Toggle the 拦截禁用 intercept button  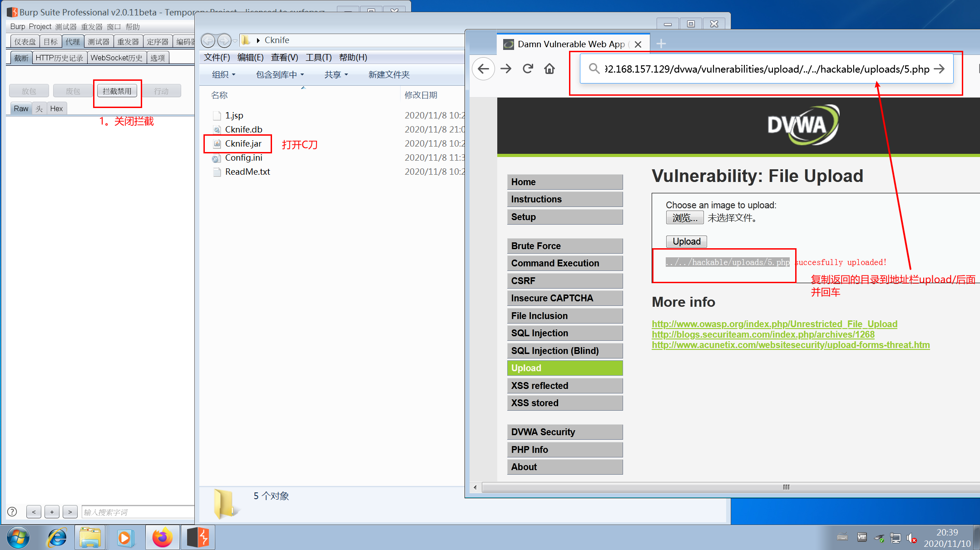click(x=117, y=91)
